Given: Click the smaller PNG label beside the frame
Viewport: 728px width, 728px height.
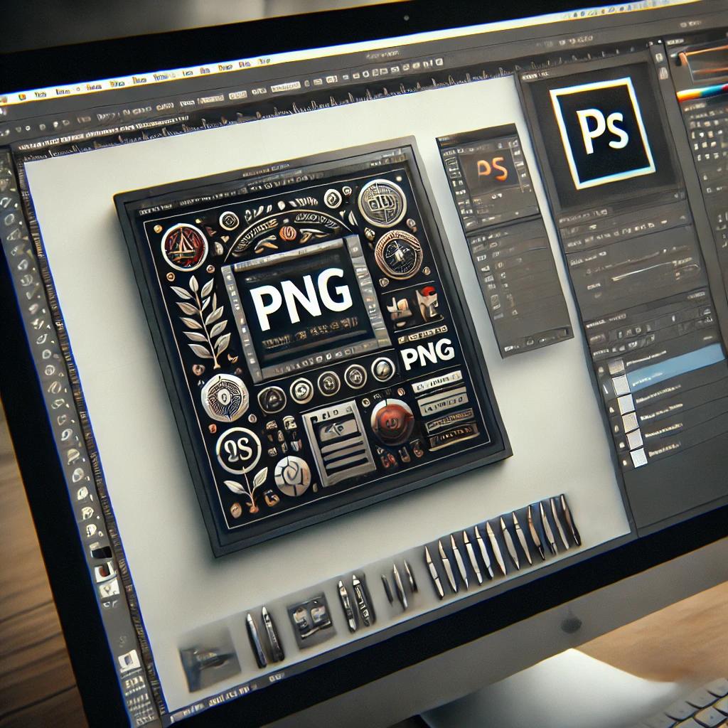Looking at the screenshot, I should [x=427, y=354].
